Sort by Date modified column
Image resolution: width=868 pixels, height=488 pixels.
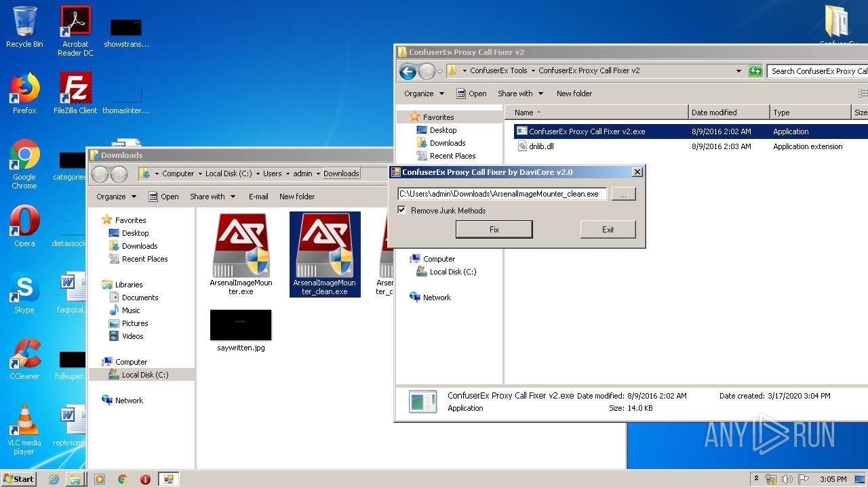point(729,113)
